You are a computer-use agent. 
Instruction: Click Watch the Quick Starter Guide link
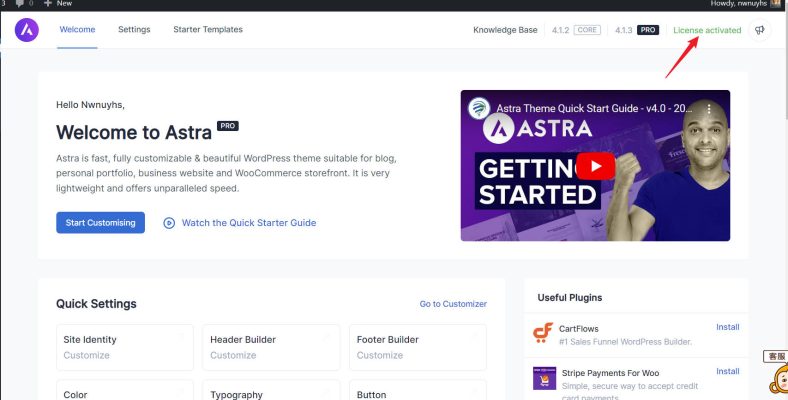coord(249,223)
